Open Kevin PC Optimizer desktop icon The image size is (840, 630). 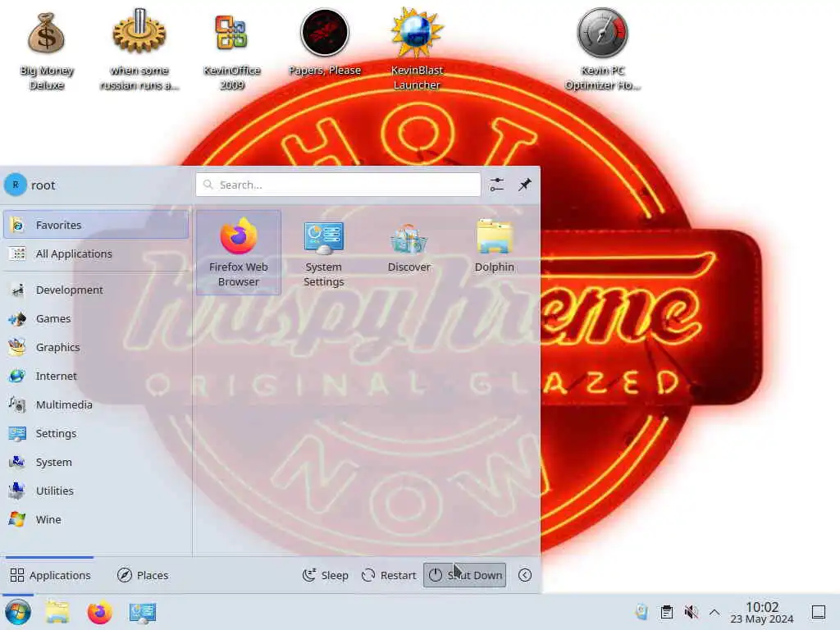602,49
